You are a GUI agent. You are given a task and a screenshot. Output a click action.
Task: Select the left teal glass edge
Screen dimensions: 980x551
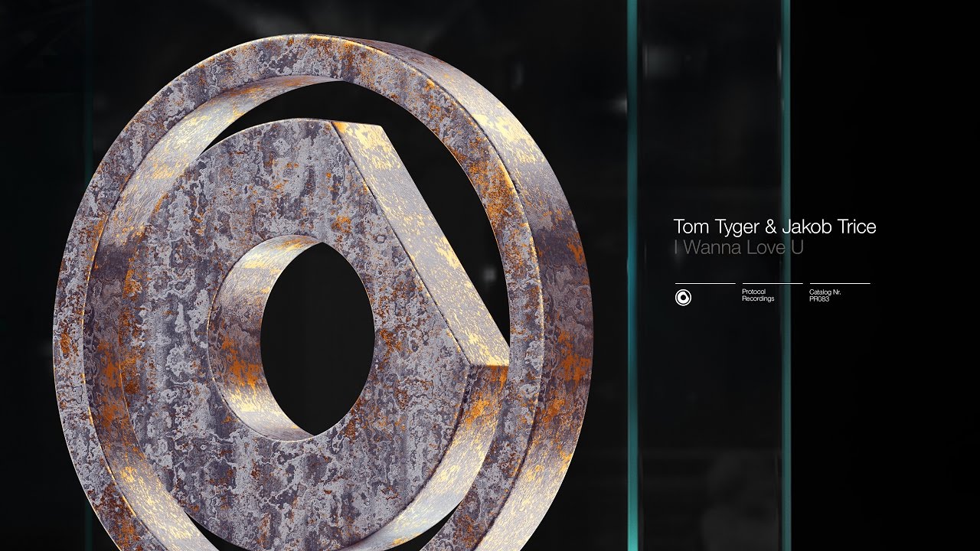point(632,275)
